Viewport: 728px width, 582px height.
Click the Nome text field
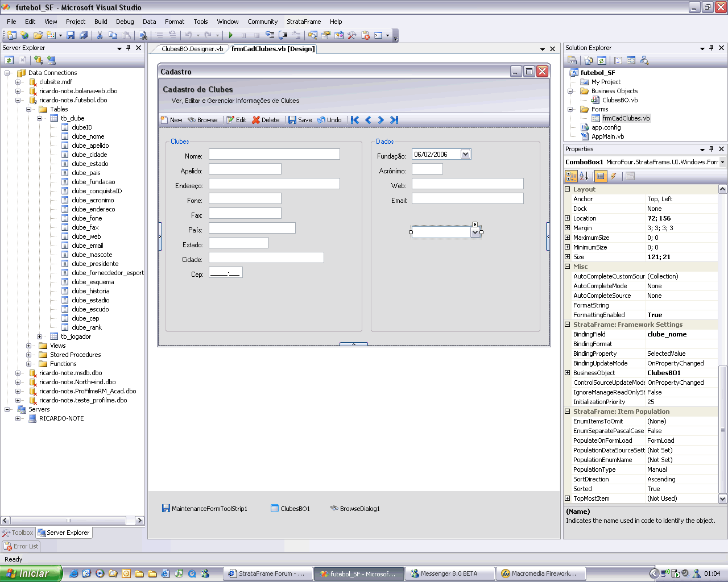[x=274, y=154]
